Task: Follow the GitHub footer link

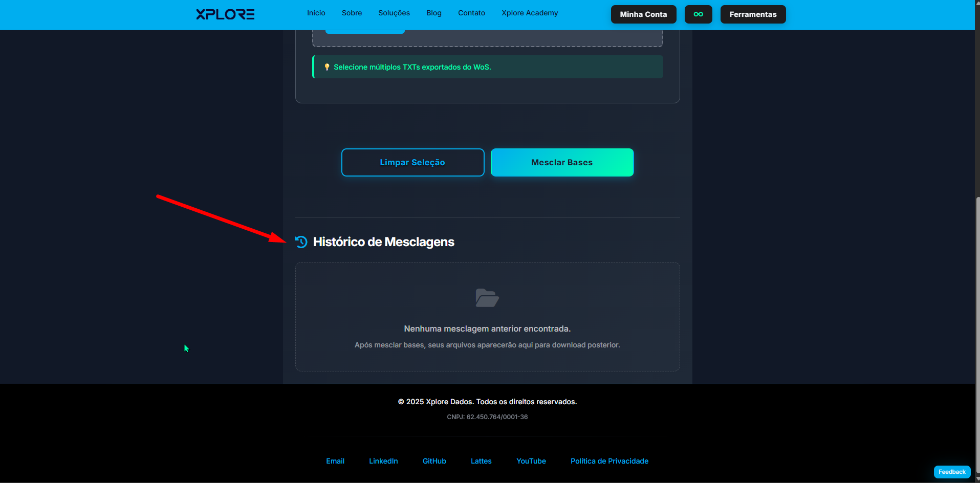Action: point(434,461)
